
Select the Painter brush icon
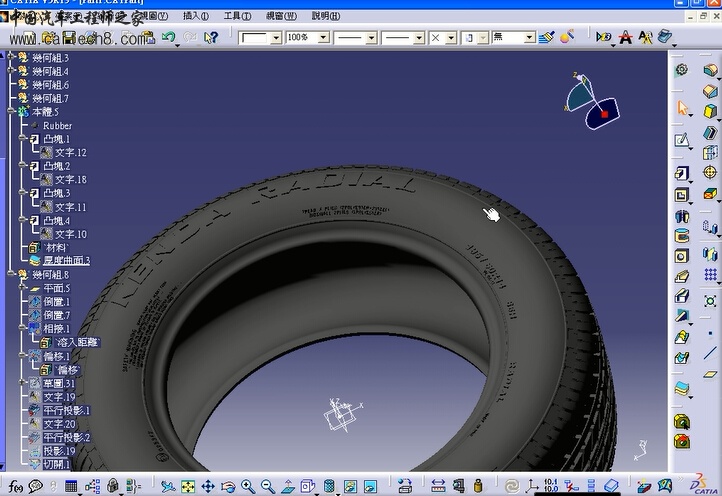tap(547, 37)
